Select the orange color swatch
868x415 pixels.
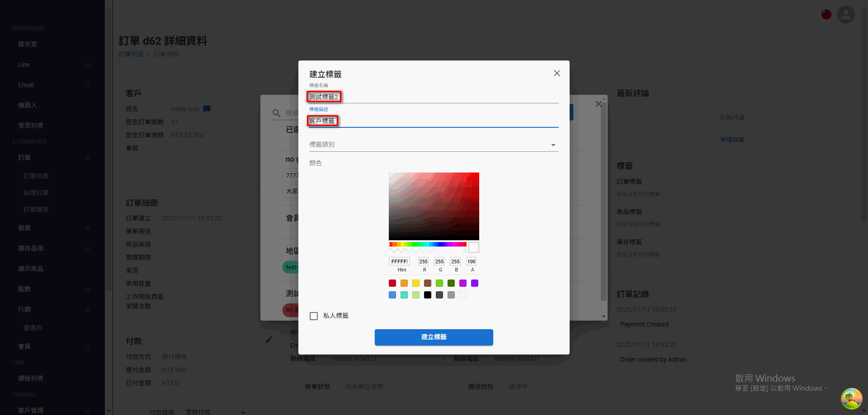[404, 283]
